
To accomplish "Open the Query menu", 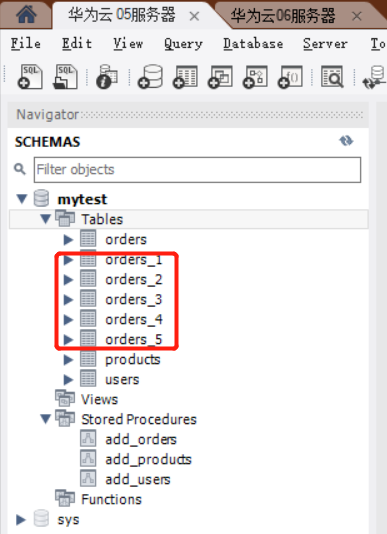I will pos(183,44).
